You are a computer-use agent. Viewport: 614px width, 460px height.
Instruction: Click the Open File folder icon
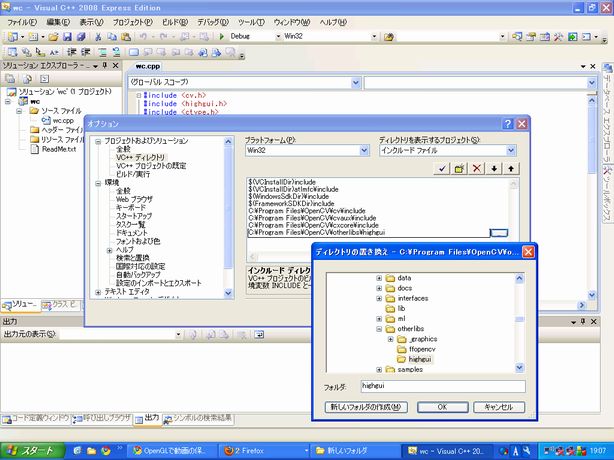pos(53,37)
